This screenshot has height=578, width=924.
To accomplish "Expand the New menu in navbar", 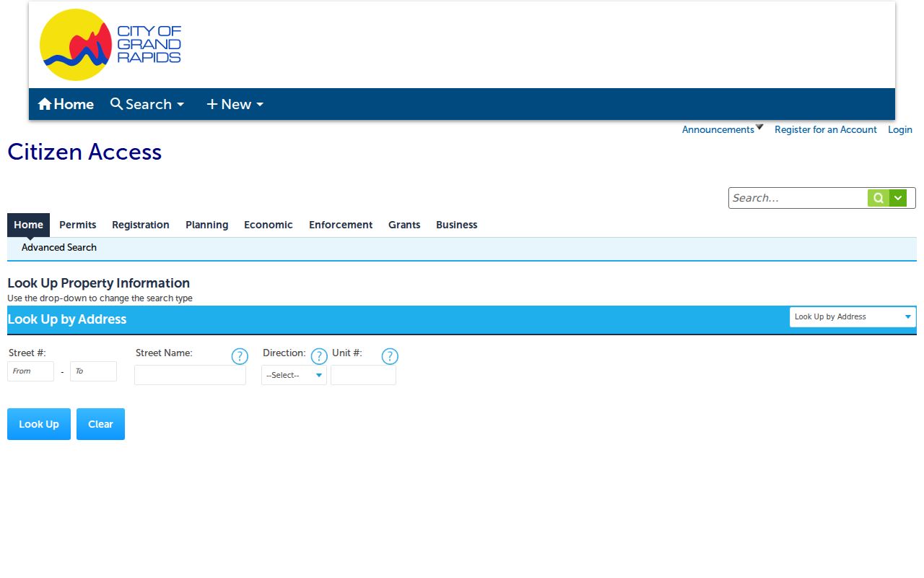I will pos(235,104).
